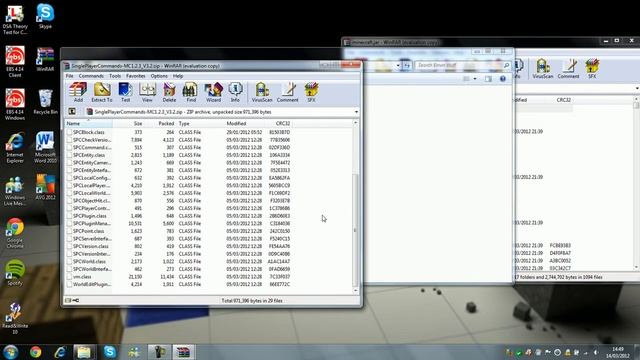Sort files by the Size column header
The width and height of the screenshot is (640, 360).
tap(128, 123)
